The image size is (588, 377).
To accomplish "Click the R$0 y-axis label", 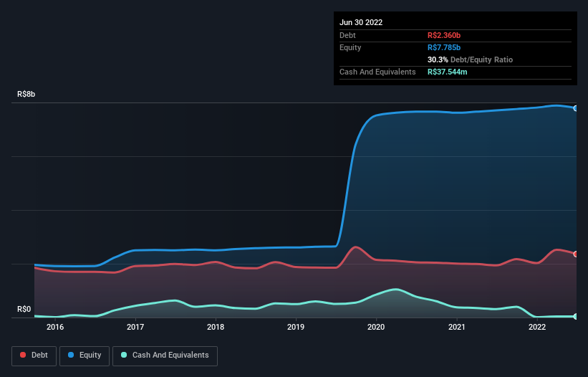I will click(24, 309).
